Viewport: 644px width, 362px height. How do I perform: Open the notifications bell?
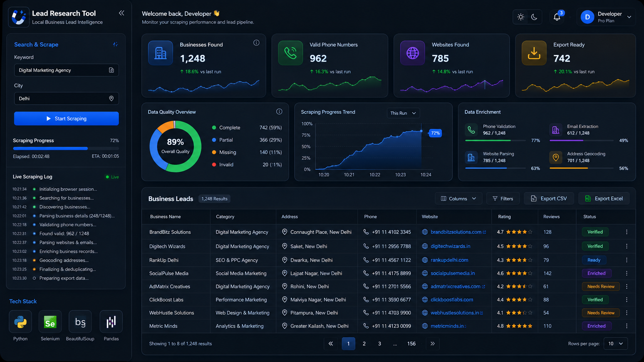coord(557,17)
